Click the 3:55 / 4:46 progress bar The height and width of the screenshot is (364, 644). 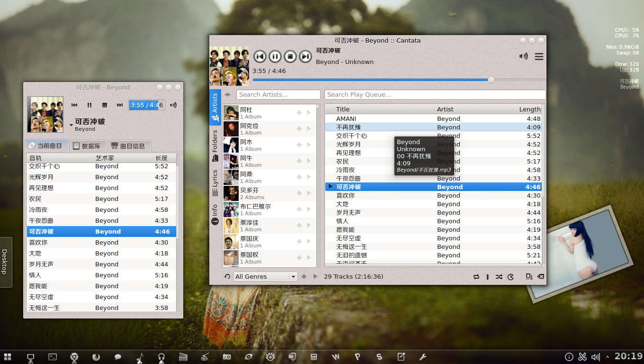pyautogui.click(x=147, y=105)
